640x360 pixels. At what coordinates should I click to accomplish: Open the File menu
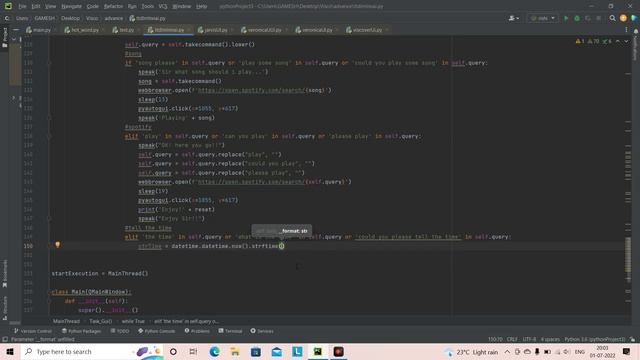22,7
